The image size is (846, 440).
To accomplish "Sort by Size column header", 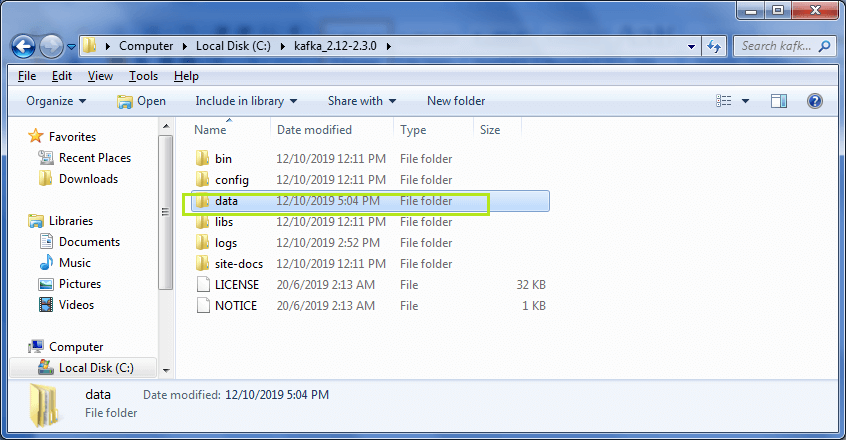I will [497, 129].
